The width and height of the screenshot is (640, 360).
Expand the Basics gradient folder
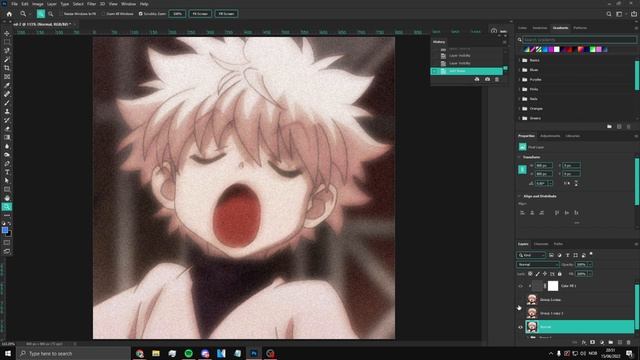click(520, 60)
